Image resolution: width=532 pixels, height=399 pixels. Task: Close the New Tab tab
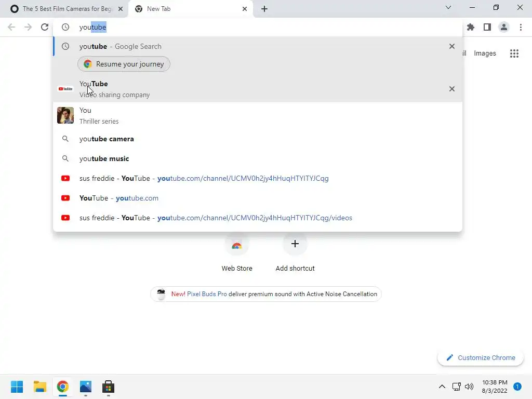click(245, 9)
